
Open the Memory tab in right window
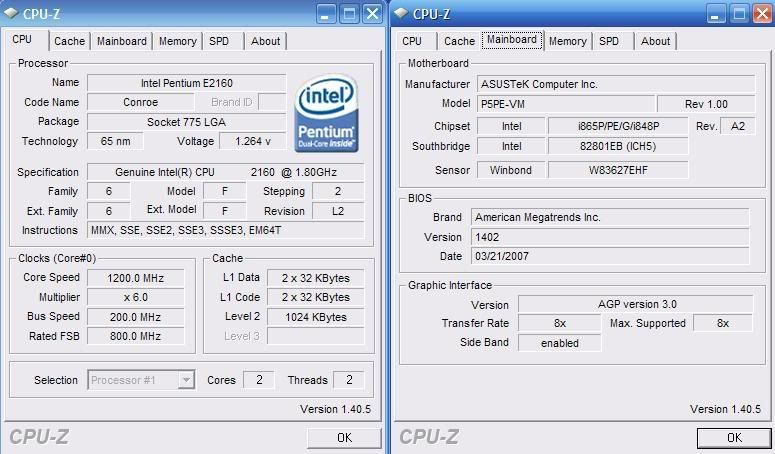click(567, 41)
